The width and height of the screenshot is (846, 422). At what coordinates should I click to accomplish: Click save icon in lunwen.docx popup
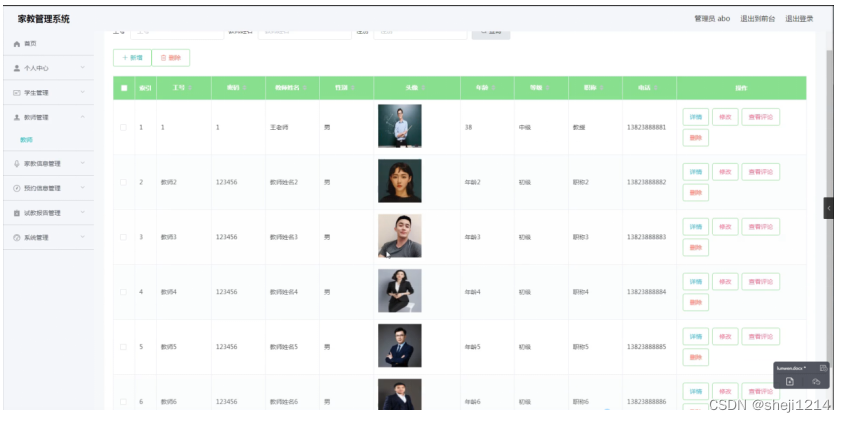click(x=789, y=382)
